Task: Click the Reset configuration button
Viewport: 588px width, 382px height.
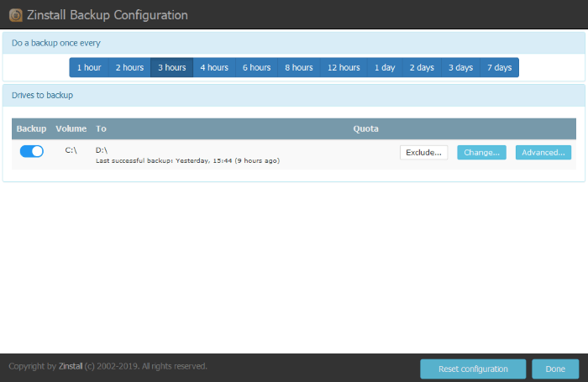Action: (473, 369)
